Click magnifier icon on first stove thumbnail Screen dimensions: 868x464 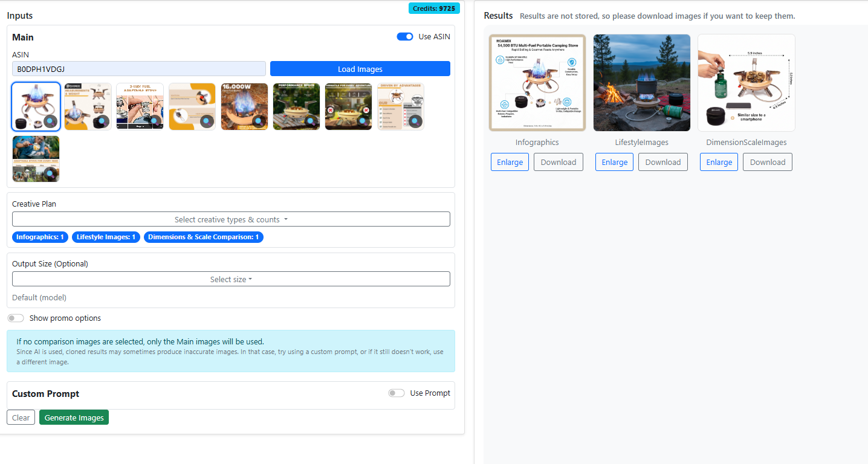click(51, 121)
